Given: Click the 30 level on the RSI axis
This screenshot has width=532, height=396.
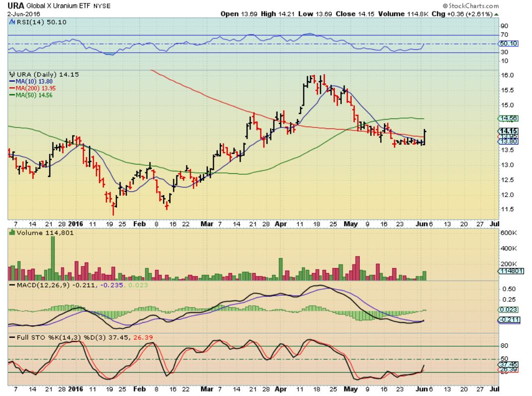Looking at the screenshot, I should coord(504,52).
